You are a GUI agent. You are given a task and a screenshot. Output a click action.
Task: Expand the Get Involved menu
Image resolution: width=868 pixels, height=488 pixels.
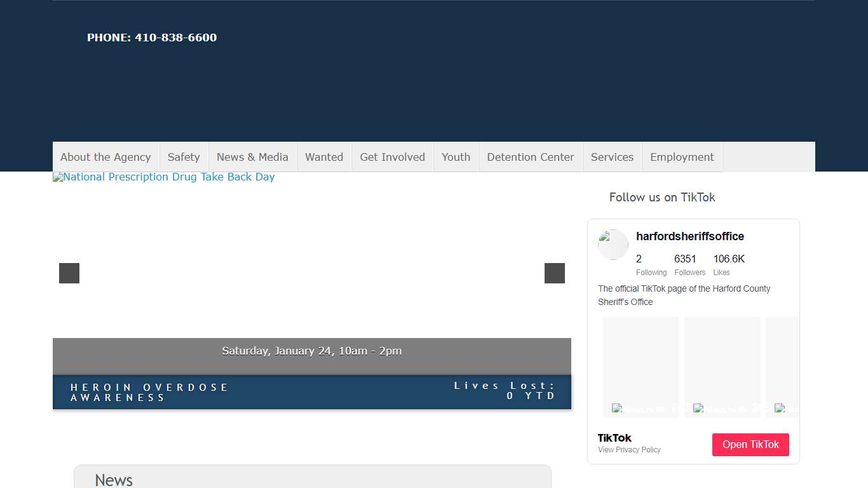(392, 157)
